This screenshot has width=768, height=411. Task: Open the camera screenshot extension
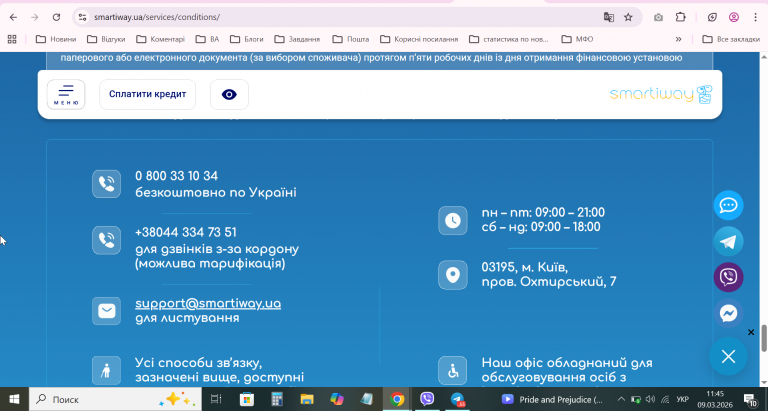(658, 17)
